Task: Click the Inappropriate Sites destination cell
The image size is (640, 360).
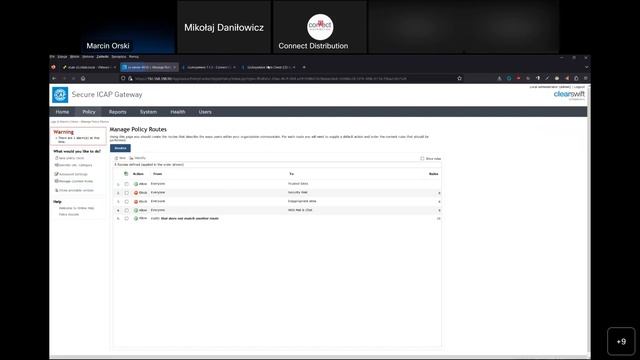Action: tap(302, 201)
